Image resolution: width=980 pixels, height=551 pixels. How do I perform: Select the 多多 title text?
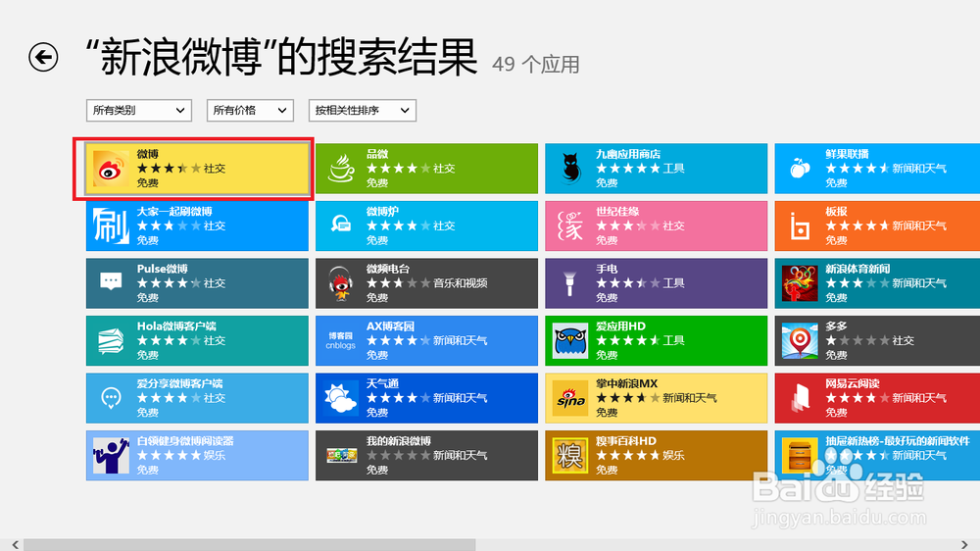point(836,326)
